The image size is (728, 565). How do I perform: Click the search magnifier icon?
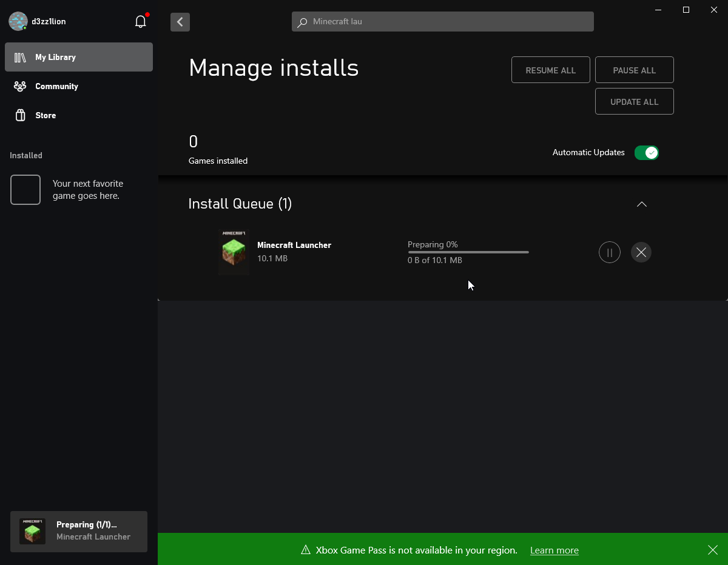click(x=302, y=22)
